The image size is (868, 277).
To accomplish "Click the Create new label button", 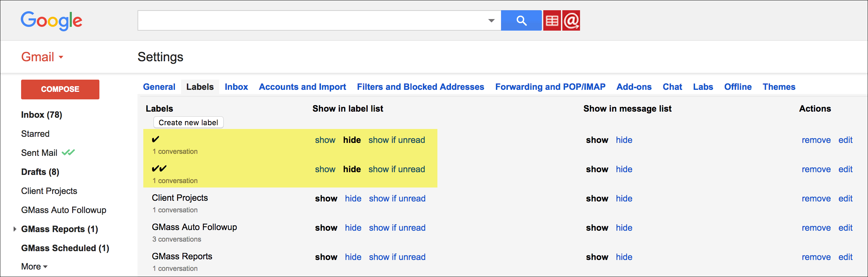I will pyautogui.click(x=188, y=123).
